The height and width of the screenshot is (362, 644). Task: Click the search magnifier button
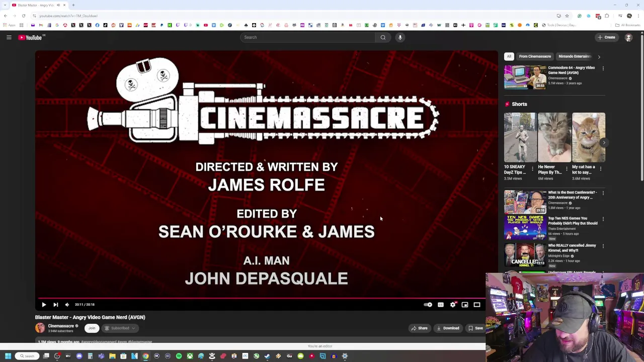(383, 37)
